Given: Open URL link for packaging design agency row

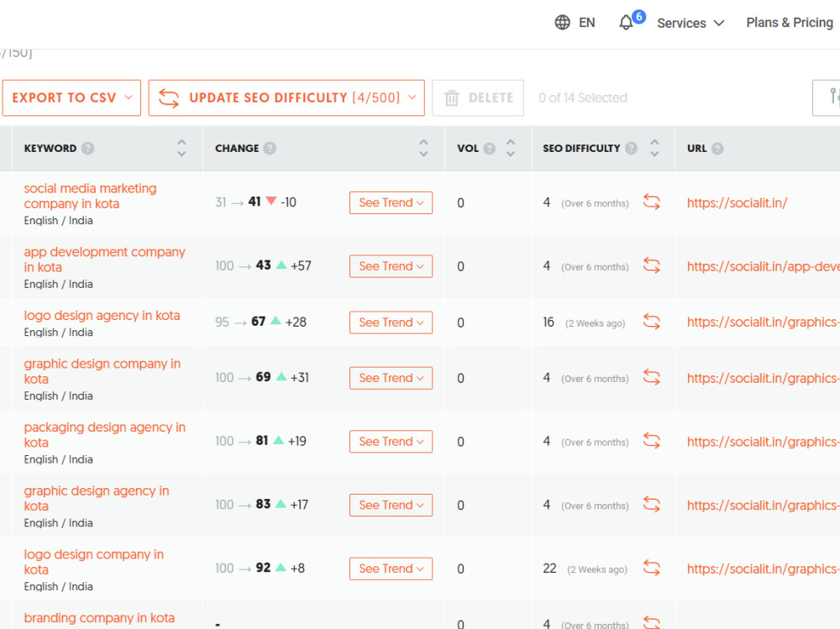Looking at the screenshot, I should [764, 442].
